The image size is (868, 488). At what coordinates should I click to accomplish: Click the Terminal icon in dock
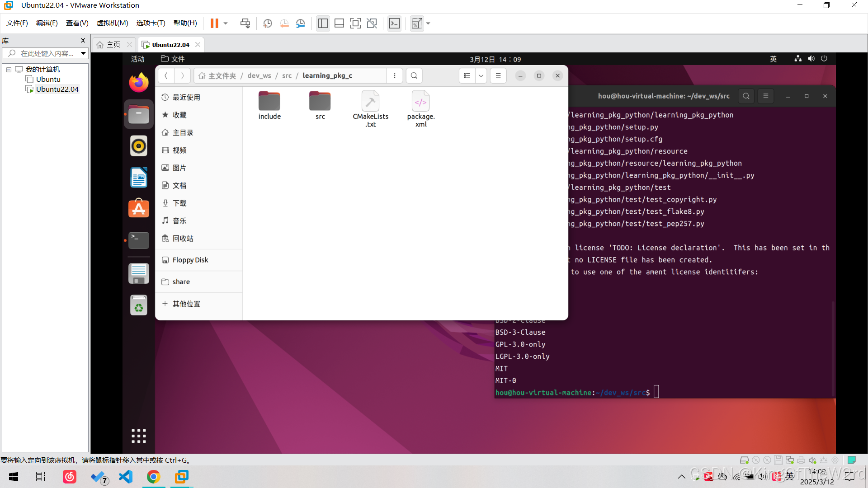click(x=138, y=240)
